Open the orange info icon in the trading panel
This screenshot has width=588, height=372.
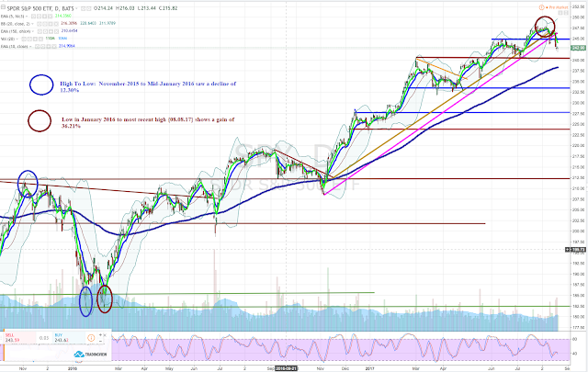(91, 338)
